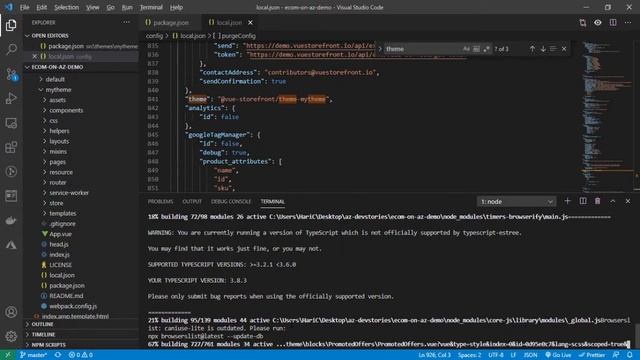640x360 pixels.
Task: Open the Selection menu
Action: pyautogui.click(x=66, y=7)
